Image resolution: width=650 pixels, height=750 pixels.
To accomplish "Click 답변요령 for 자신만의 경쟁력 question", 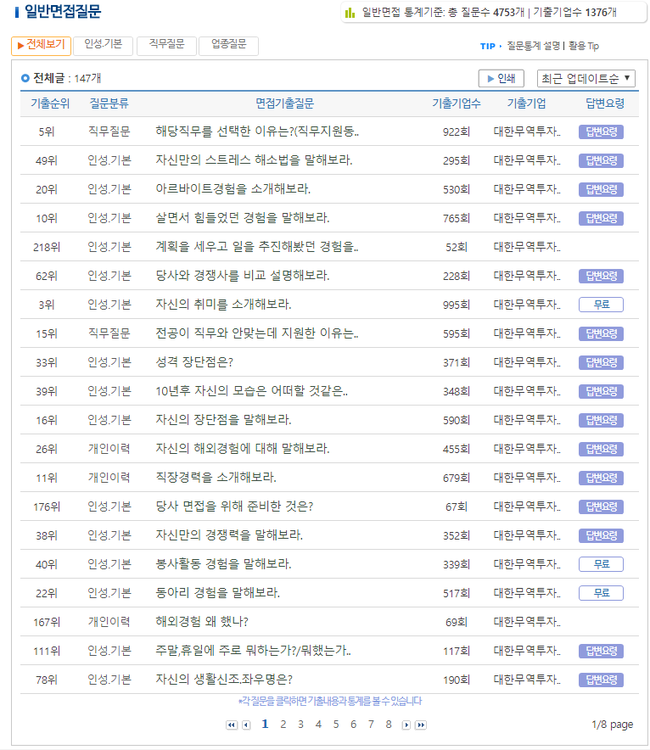I will (x=601, y=536).
